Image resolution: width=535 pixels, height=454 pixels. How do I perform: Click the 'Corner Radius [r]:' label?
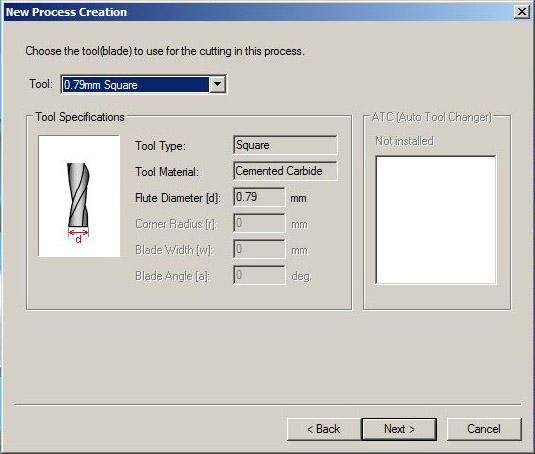[176, 224]
